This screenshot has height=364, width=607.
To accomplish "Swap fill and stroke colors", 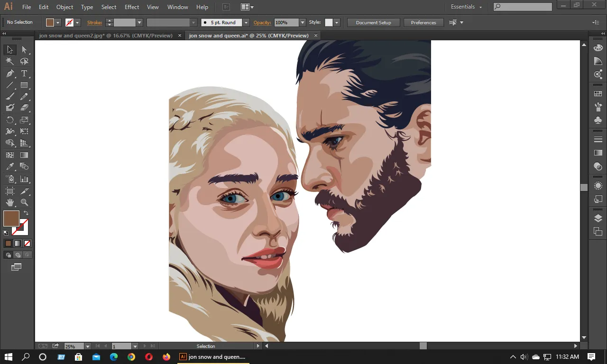I will [x=26, y=213].
